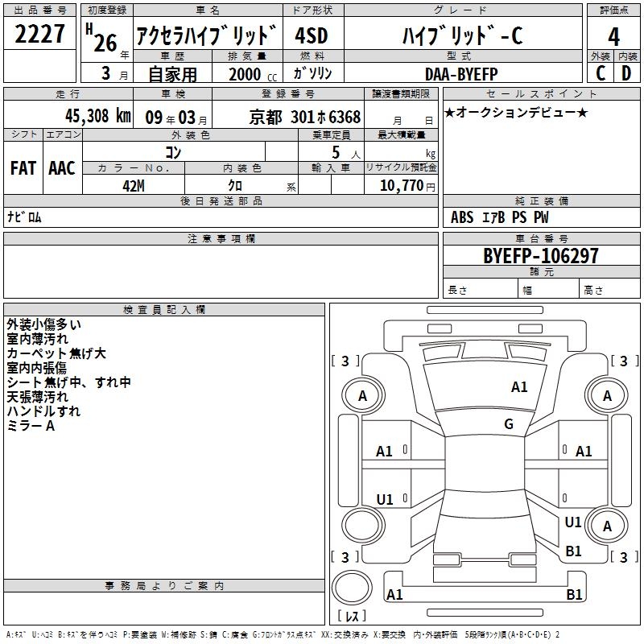Screen dimensions: 644x644
Task: Select chassis number BYEFP-106297
Action: [x=541, y=256]
